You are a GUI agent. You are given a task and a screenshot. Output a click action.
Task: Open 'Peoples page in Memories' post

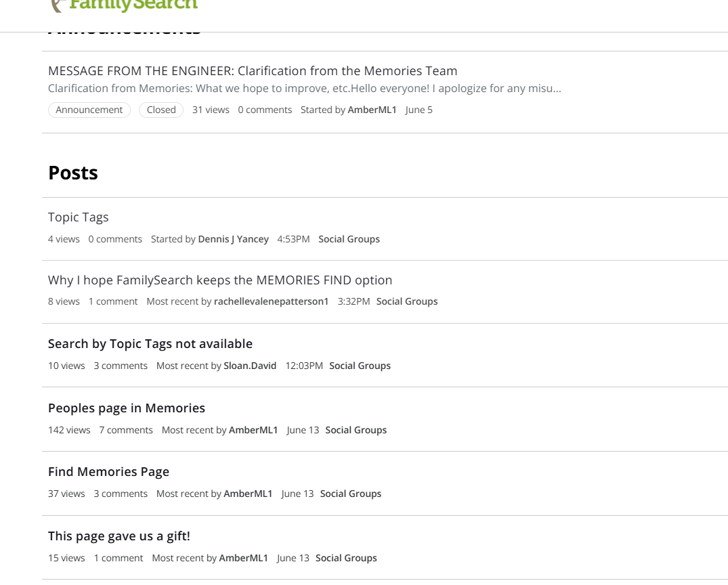tap(127, 408)
